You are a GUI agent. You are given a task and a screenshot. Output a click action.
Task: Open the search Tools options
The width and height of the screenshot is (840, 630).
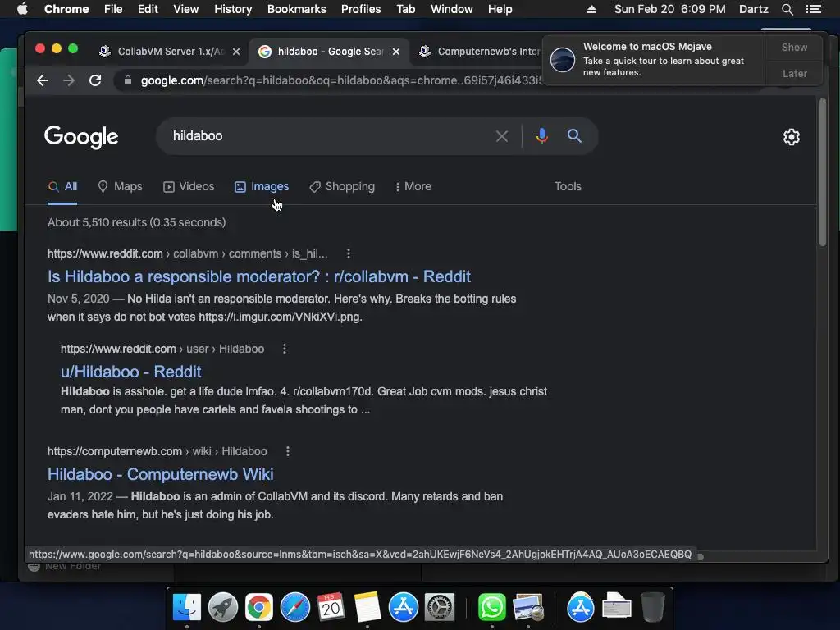(x=568, y=186)
